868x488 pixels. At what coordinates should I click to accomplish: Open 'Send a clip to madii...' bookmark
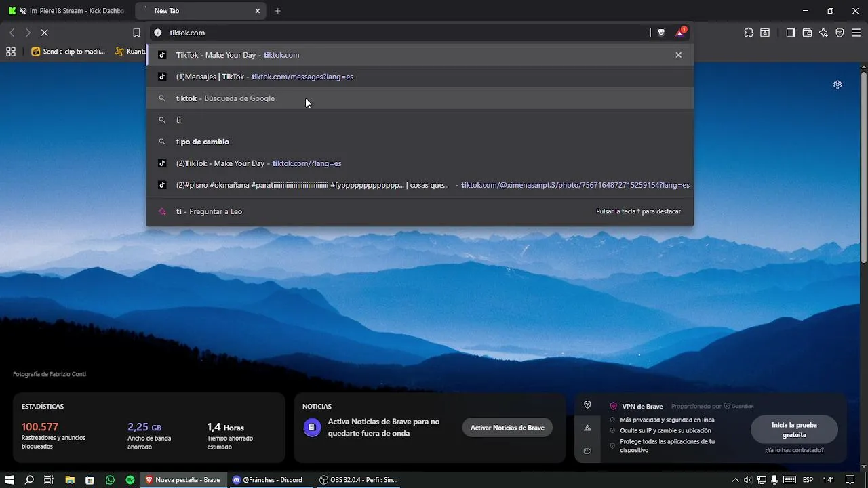pos(68,52)
